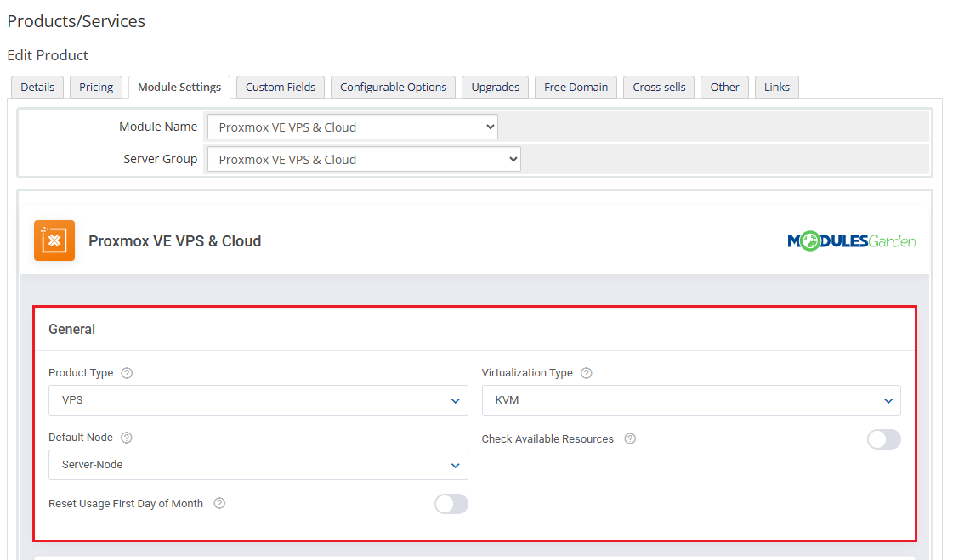Open the Configurable Options tab

pos(394,87)
